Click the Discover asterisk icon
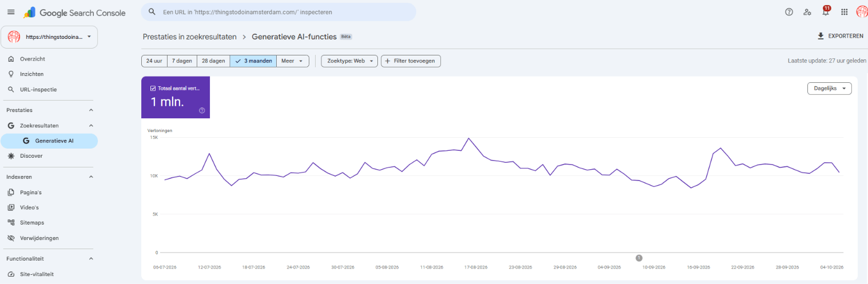 tap(11, 156)
